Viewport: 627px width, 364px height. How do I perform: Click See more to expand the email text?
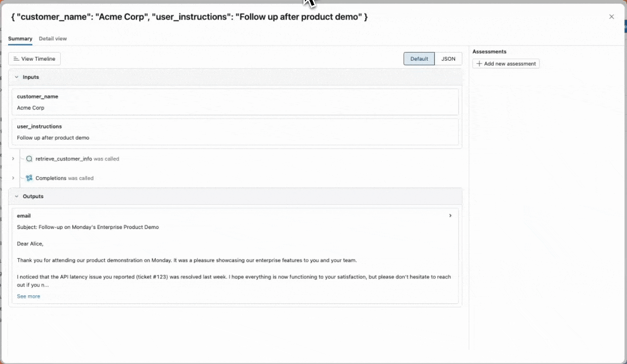click(28, 296)
